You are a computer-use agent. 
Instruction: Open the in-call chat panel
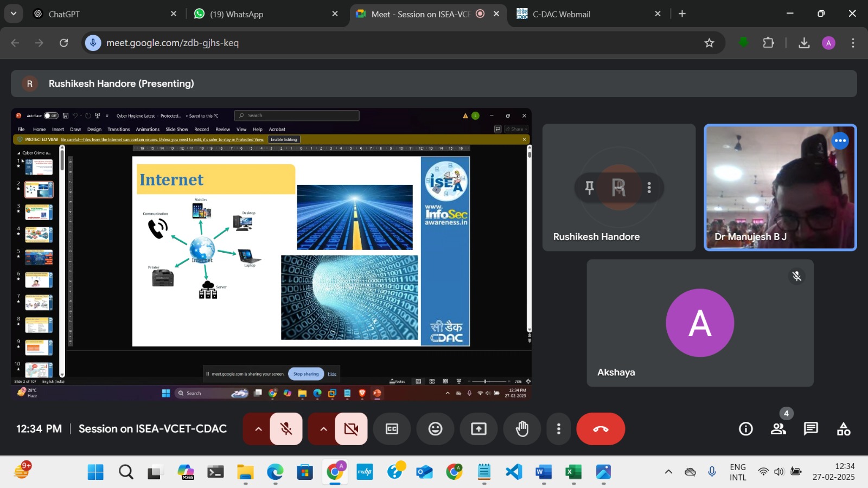pos(811,429)
